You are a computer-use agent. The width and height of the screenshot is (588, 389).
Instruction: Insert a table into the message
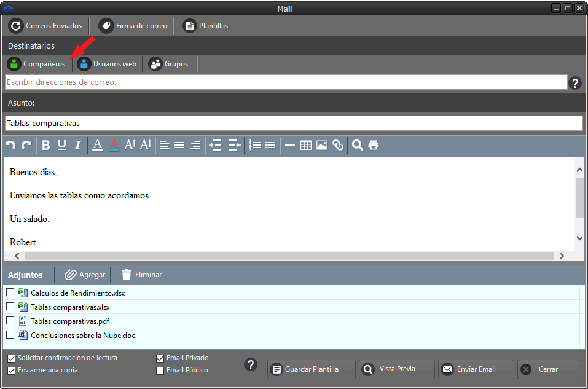point(306,146)
